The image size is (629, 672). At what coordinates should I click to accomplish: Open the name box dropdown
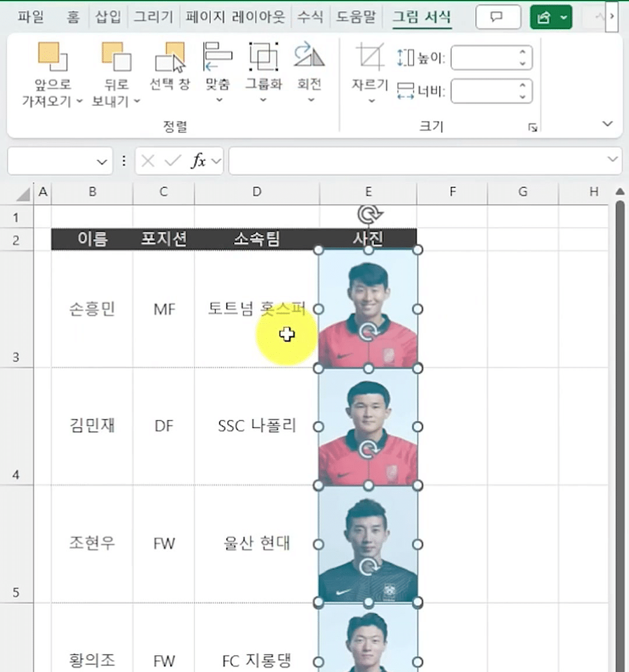(x=101, y=162)
